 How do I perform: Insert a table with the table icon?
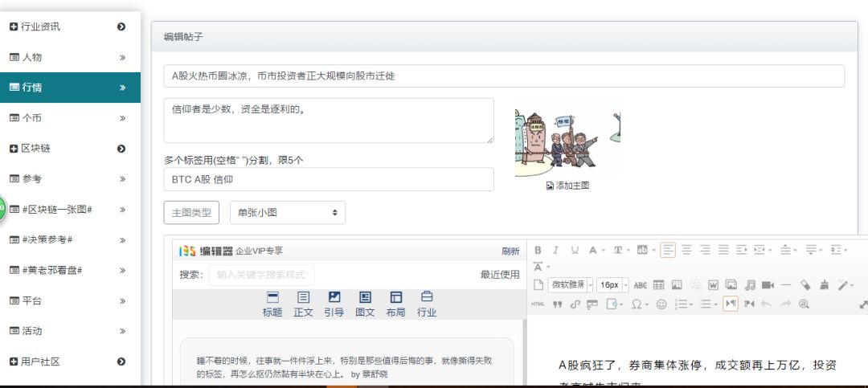(x=658, y=285)
